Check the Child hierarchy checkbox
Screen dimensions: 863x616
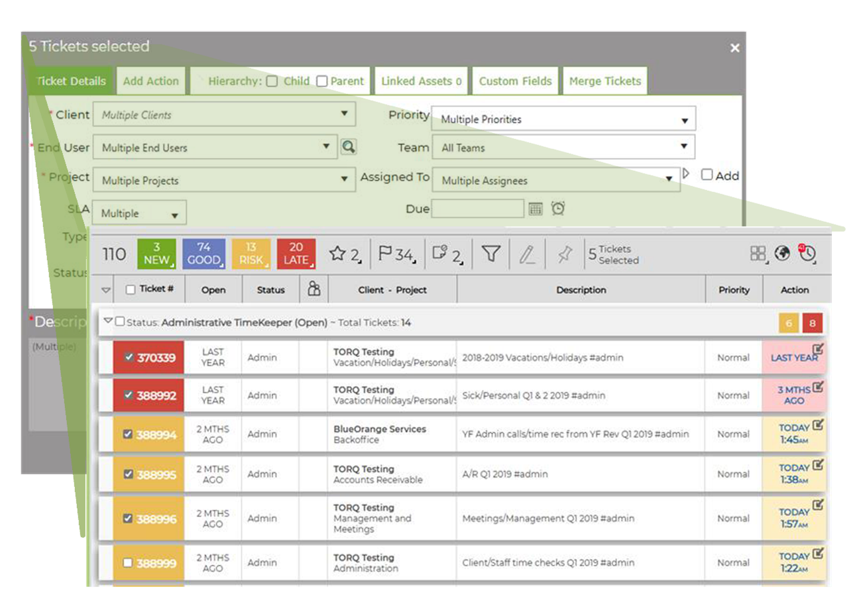point(272,81)
